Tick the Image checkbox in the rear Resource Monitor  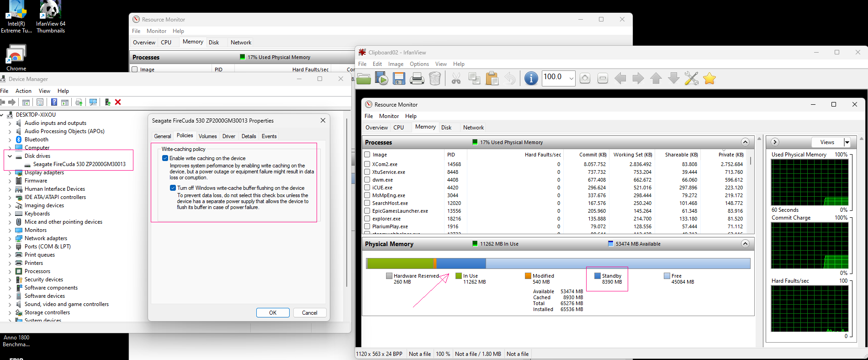point(135,70)
